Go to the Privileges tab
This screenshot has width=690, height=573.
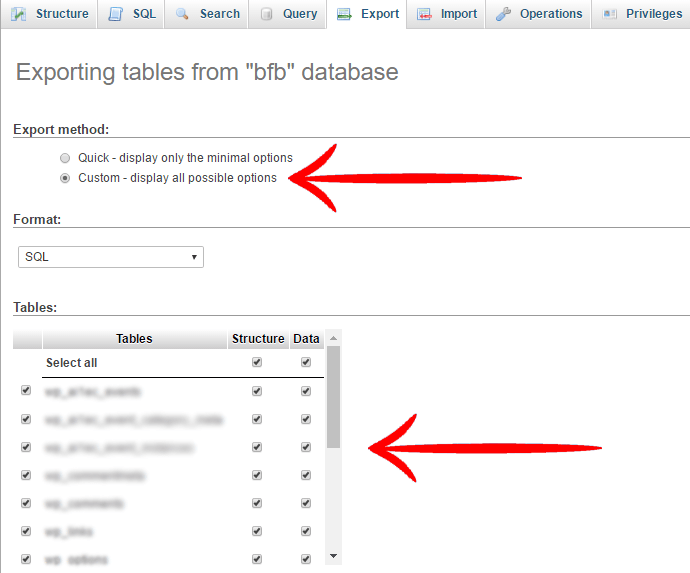pos(642,14)
